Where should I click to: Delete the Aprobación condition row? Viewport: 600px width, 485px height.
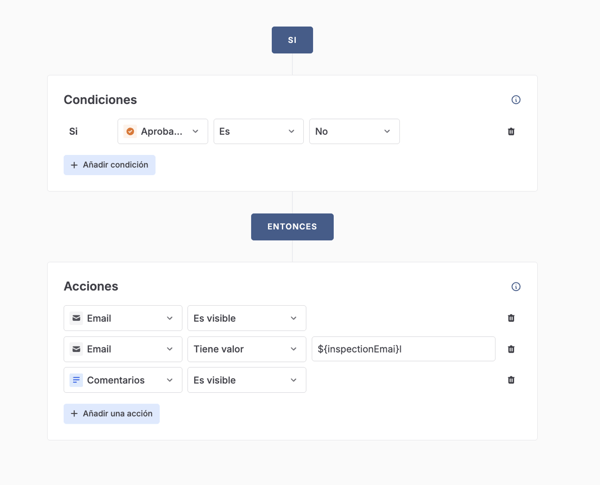pyautogui.click(x=511, y=132)
